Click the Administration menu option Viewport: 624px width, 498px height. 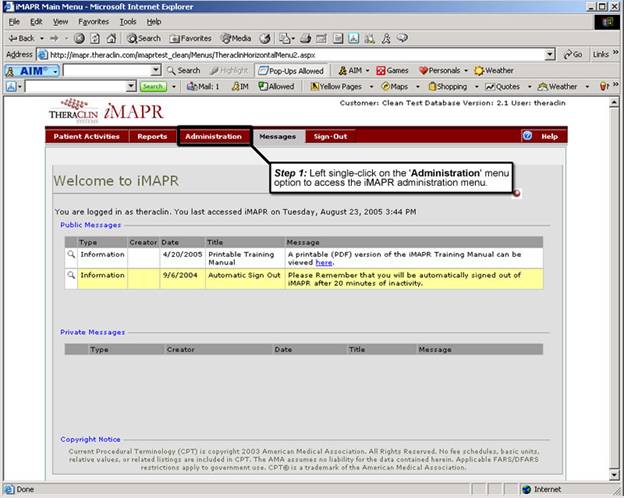coord(213,136)
